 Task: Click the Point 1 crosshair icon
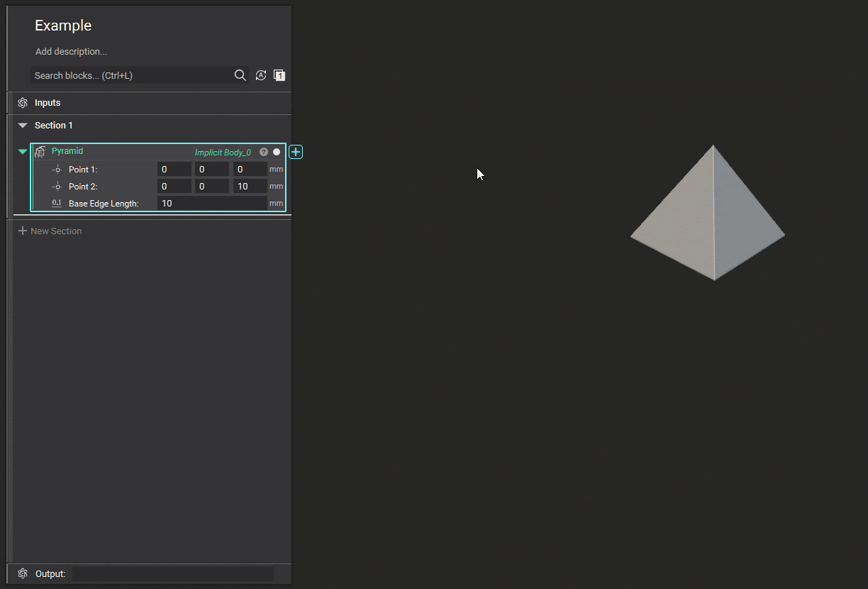pos(57,170)
